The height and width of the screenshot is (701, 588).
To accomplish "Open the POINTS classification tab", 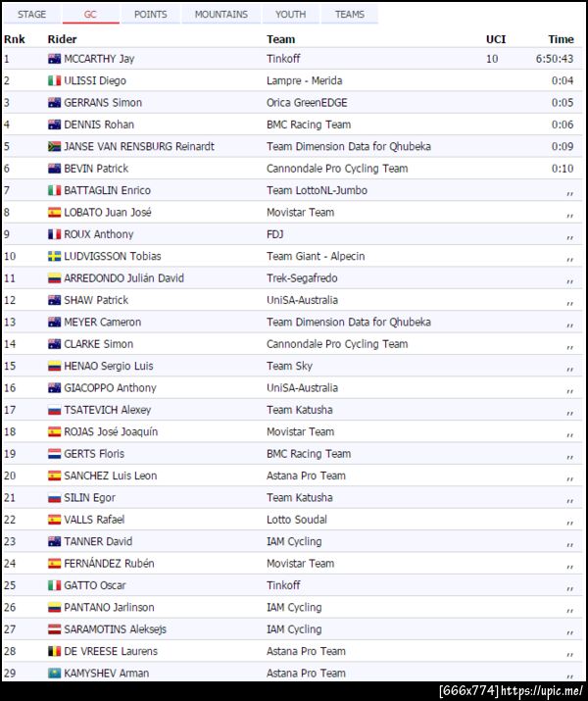I will (151, 15).
